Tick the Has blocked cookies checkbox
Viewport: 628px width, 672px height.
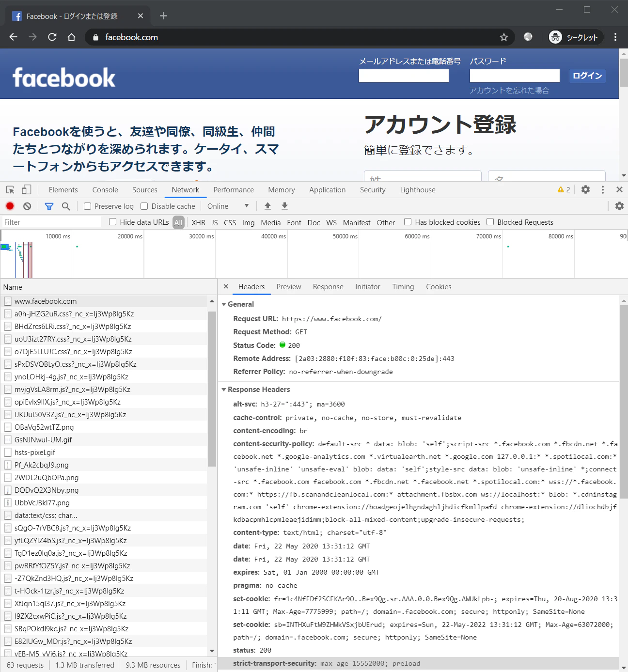[x=408, y=222]
